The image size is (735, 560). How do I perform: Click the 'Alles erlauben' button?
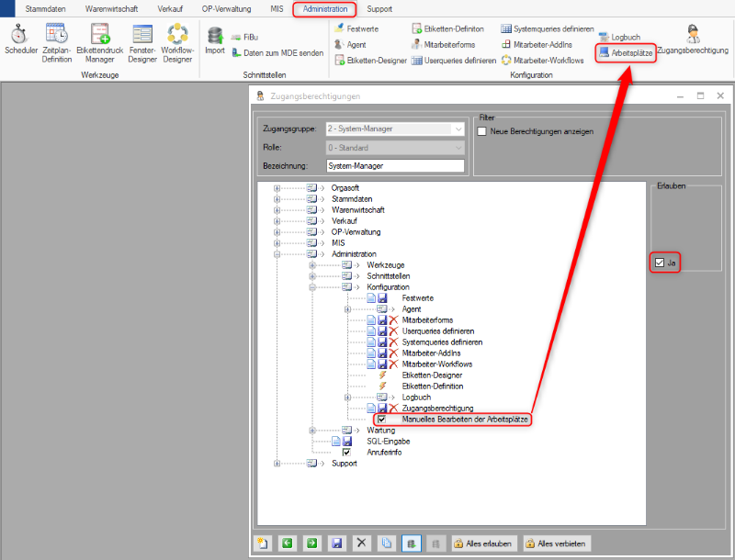[x=484, y=543]
